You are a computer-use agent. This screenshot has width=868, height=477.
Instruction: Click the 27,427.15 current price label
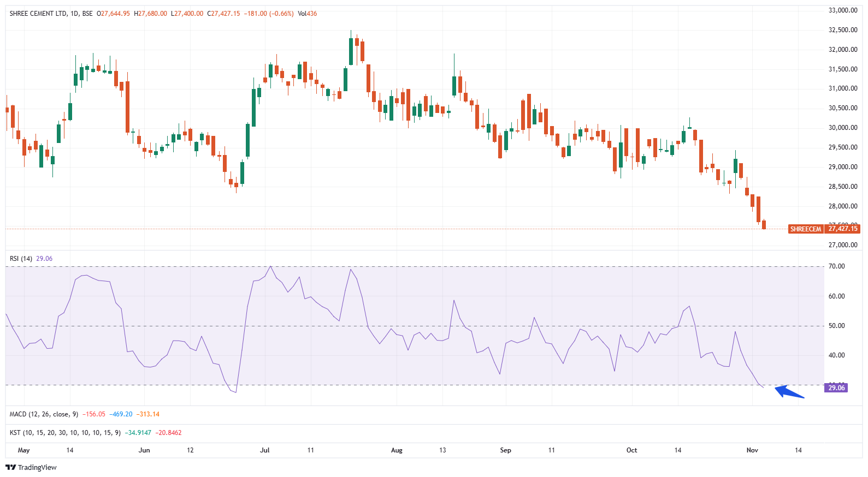pyautogui.click(x=843, y=229)
